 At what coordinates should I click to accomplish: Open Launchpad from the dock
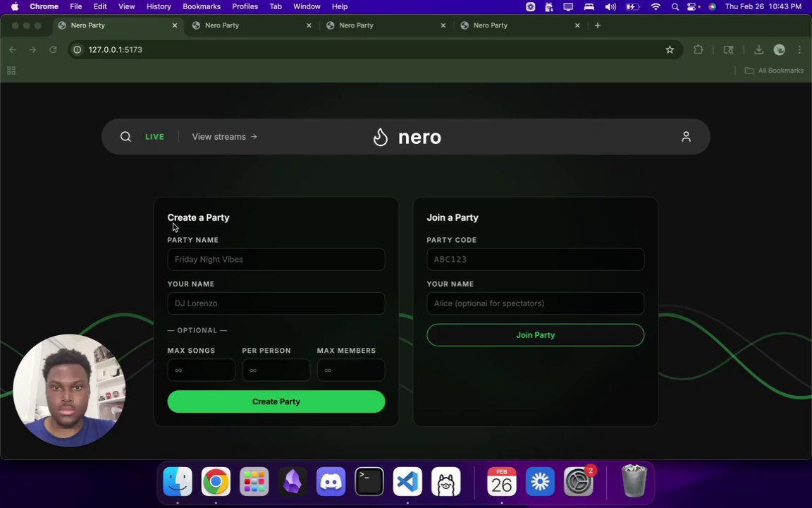[x=254, y=482]
